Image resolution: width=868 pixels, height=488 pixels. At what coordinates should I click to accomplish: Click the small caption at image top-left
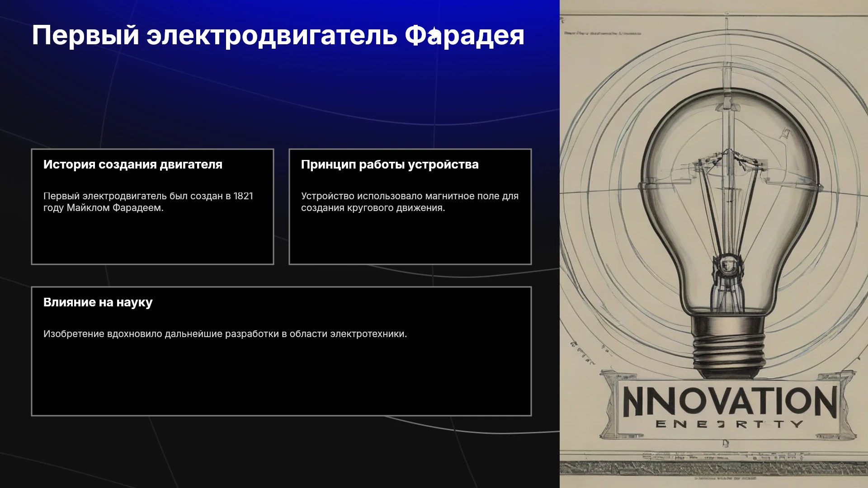pos(602,33)
